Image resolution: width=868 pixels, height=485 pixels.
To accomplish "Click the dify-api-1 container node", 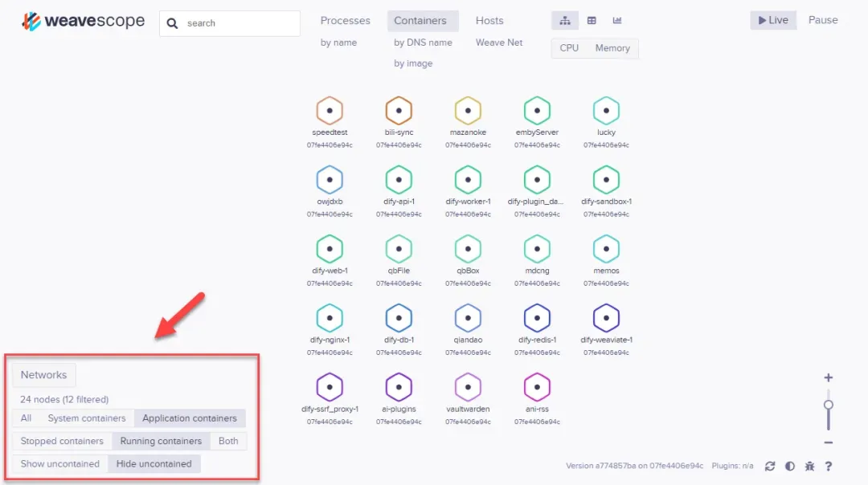I will 399,180.
